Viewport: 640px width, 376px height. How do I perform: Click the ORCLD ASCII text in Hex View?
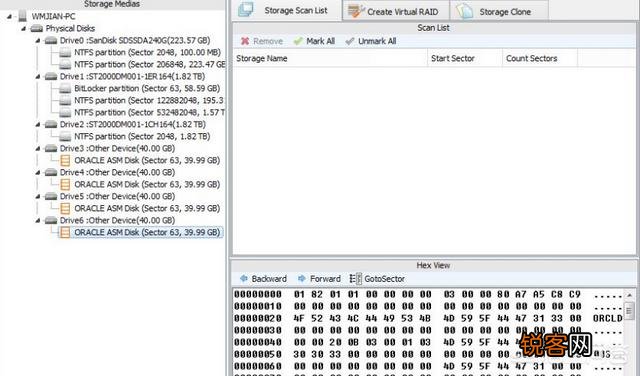point(607,318)
